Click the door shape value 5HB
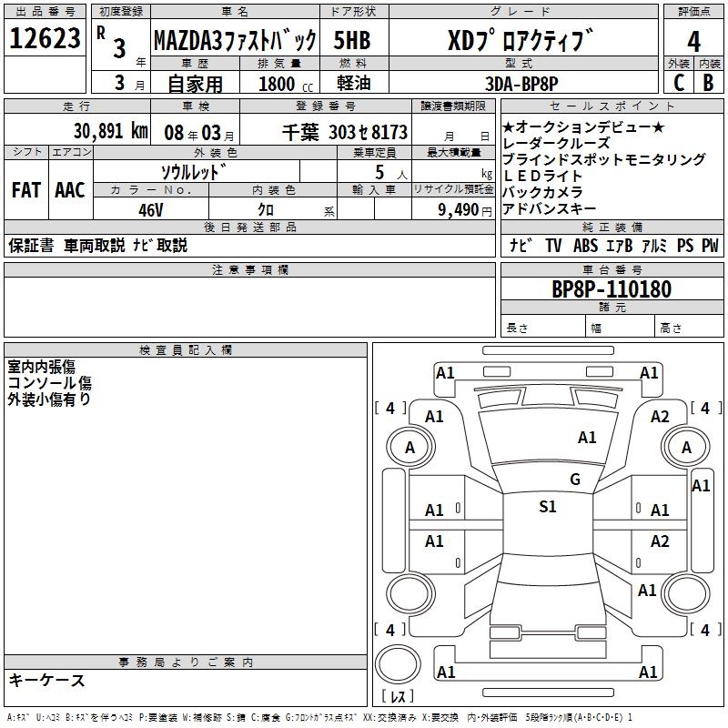Viewport: 728px width, 728px height. coord(352,40)
